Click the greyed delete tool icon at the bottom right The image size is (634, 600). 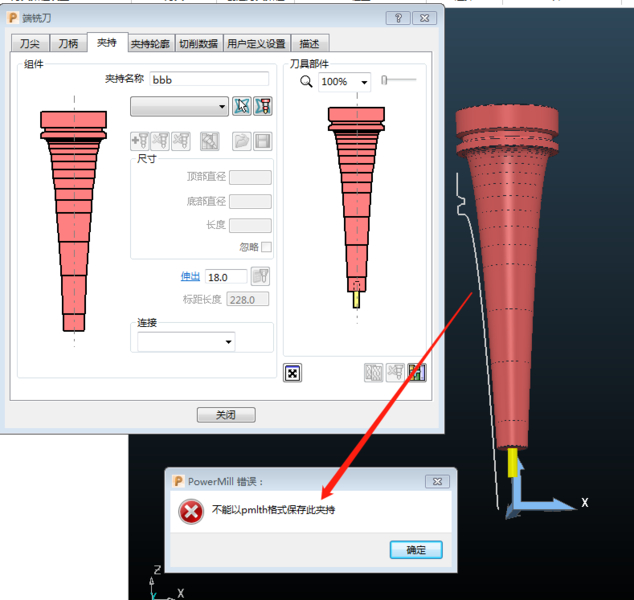pos(395,372)
